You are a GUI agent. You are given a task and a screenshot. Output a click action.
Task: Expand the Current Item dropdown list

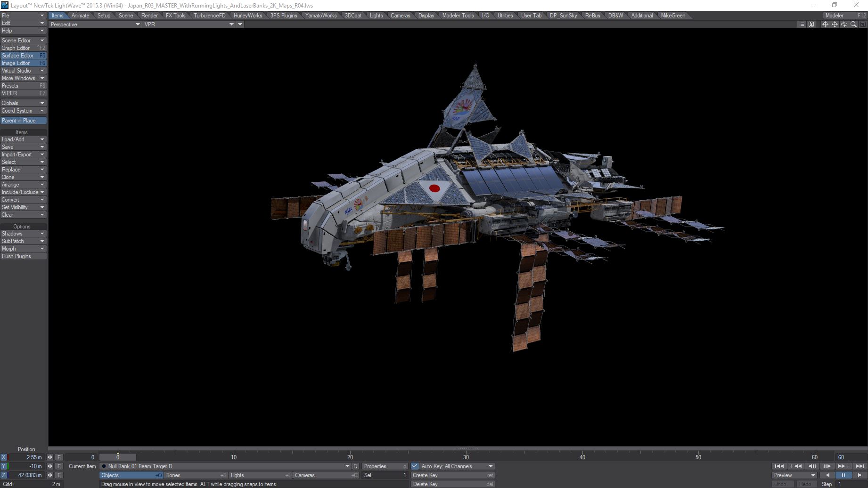click(x=348, y=466)
